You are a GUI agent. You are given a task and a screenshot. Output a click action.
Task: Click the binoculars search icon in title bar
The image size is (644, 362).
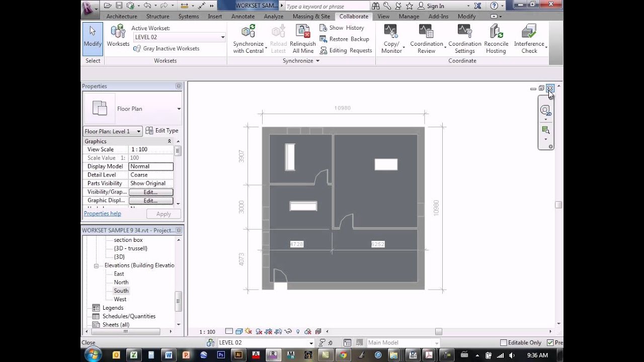(x=376, y=6)
